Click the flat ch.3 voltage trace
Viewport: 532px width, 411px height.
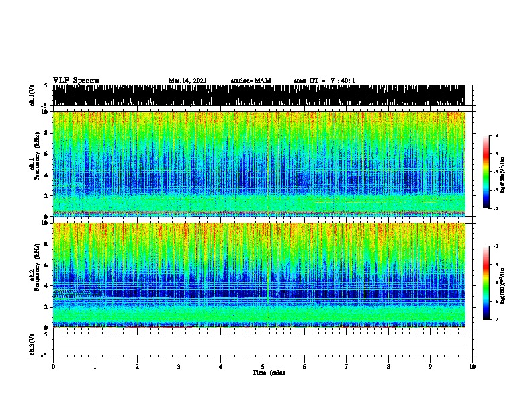point(259,345)
